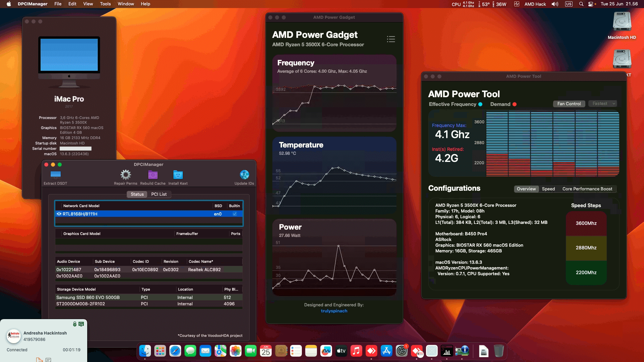644x362 pixels.
Task: Open the Control Center menu
Action: 591,4
